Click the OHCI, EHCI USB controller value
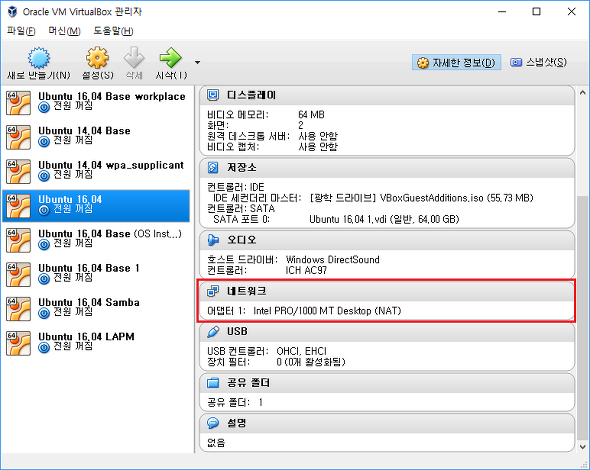 301,351
